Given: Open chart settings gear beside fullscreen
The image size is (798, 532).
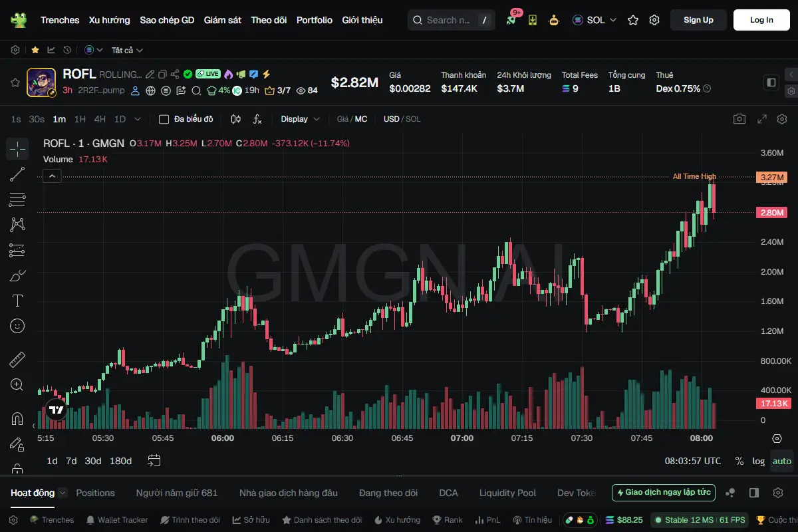Looking at the screenshot, I should (x=782, y=119).
